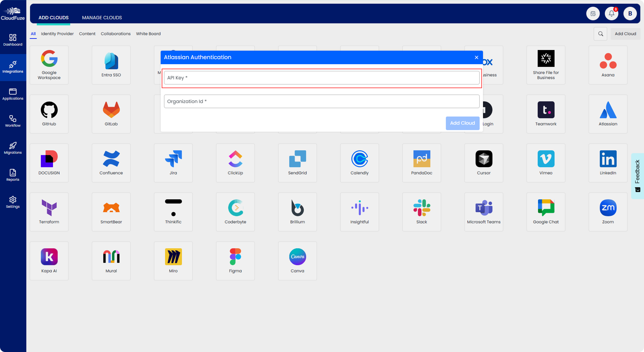Open Migrations in the sidebar
The height and width of the screenshot is (352, 644).
pos(13,148)
